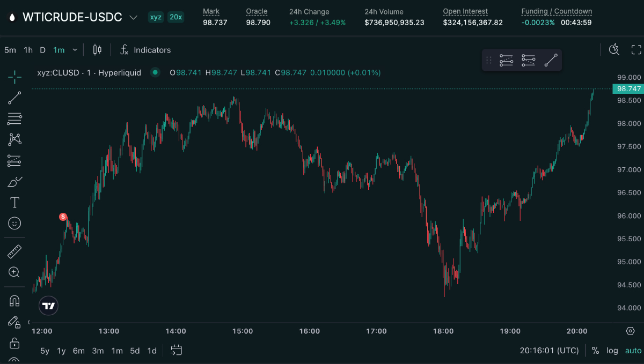This screenshot has width=644, height=364.
Task: Select the ruler measure tool
Action: [14, 251]
